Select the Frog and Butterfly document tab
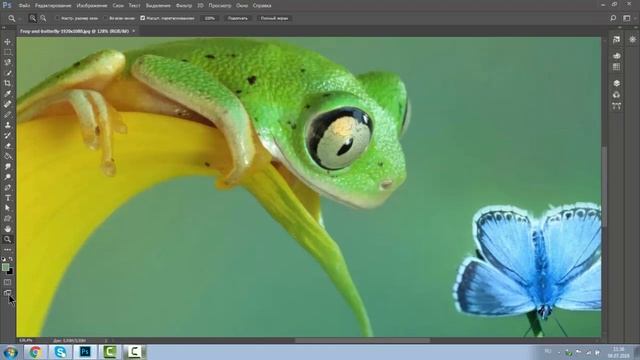 (x=74, y=31)
